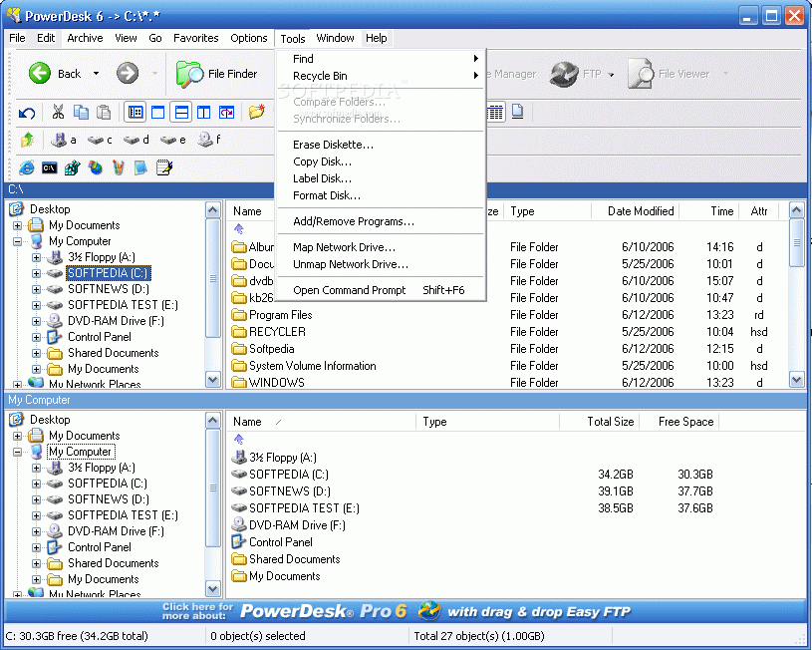Open the Archive menu
Screen dimensions: 812x650
[85, 38]
